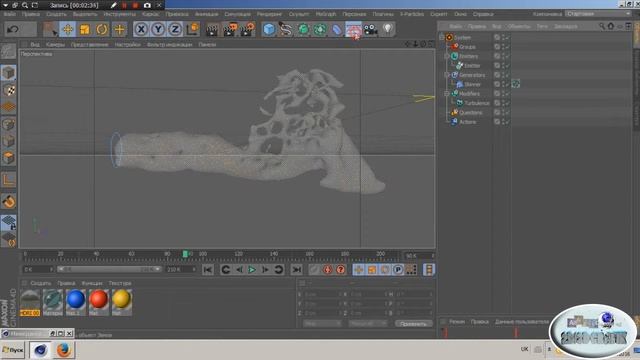Click the Make Editable icon in sidebar

[8, 51]
